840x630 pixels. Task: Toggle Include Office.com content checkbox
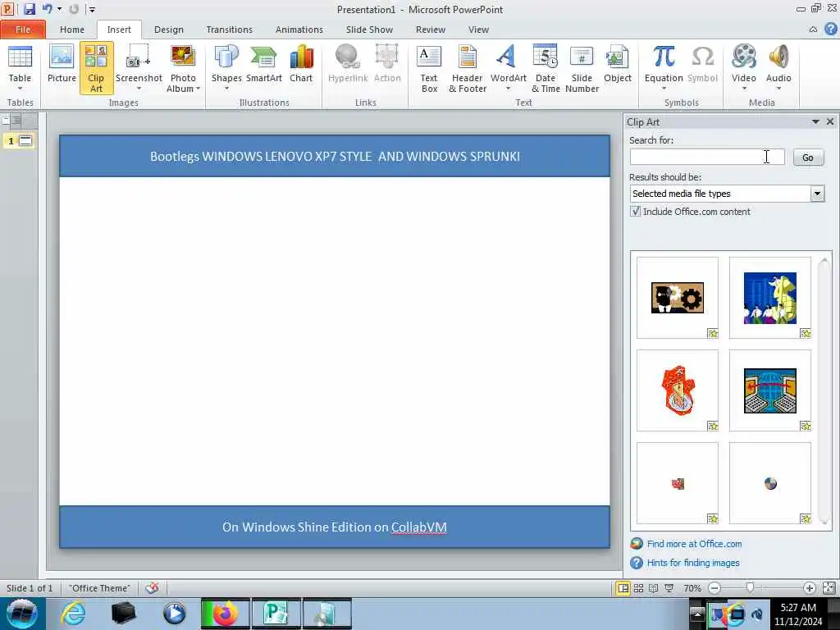pyautogui.click(x=636, y=212)
